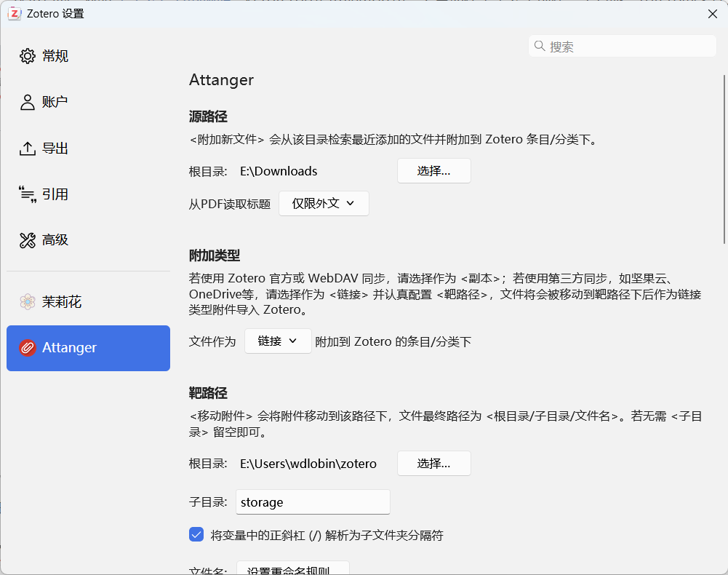Close the Zotero 设置 window
This screenshot has height=575, width=728.
tap(713, 14)
